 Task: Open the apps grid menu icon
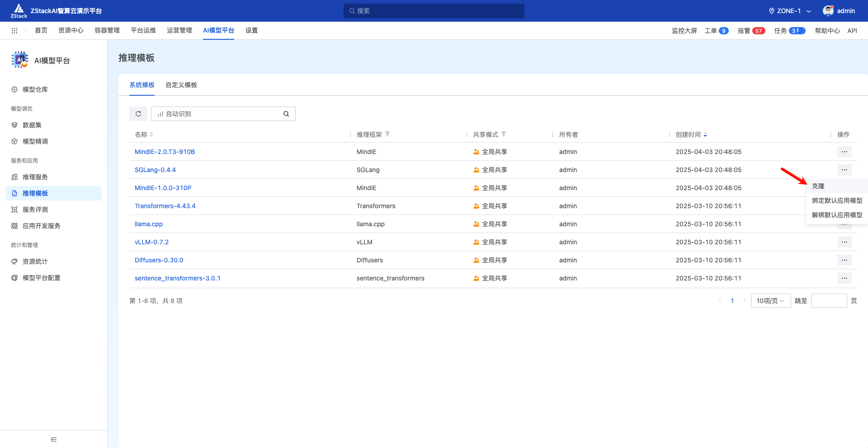(x=14, y=31)
